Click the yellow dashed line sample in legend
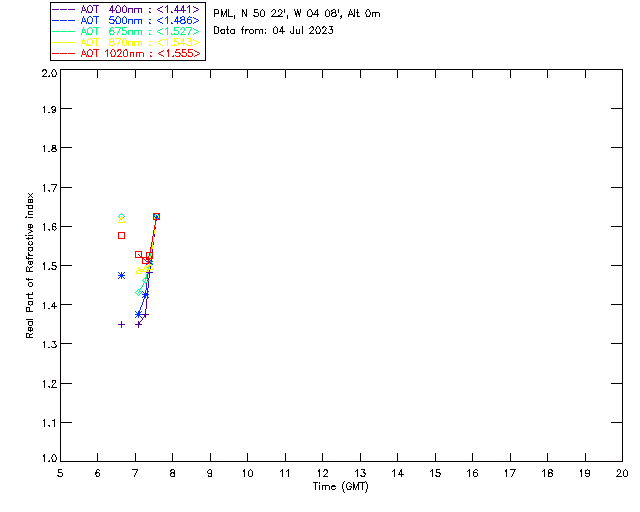 [64, 42]
